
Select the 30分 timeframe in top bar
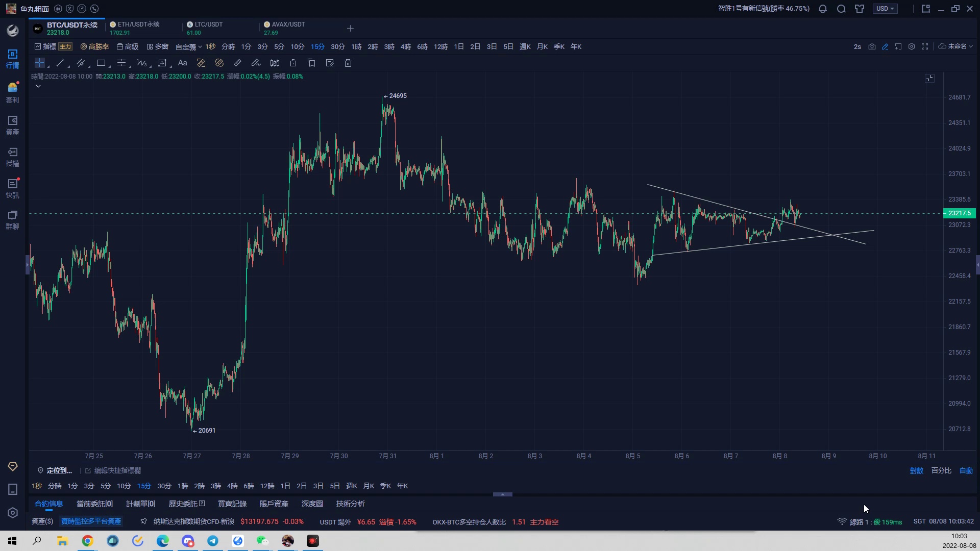(x=337, y=46)
